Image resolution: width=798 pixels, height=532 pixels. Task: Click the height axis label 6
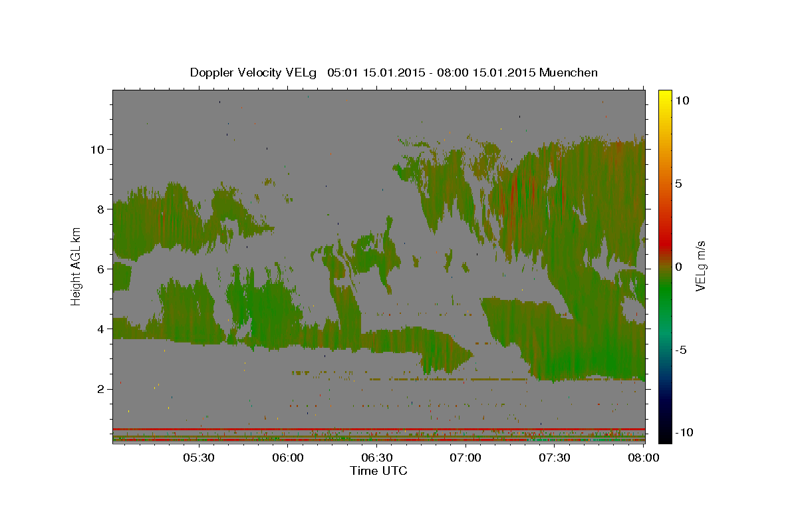point(101,269)
